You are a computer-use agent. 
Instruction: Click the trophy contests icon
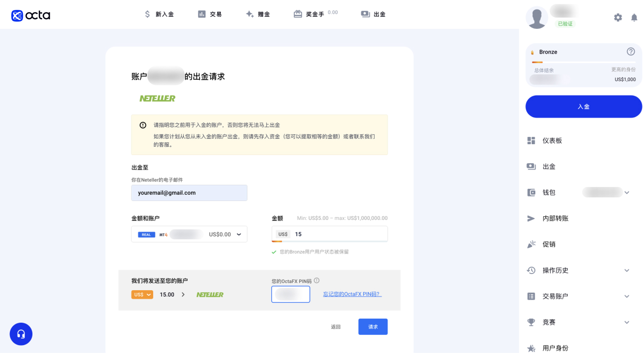click(x=531, y=322)
